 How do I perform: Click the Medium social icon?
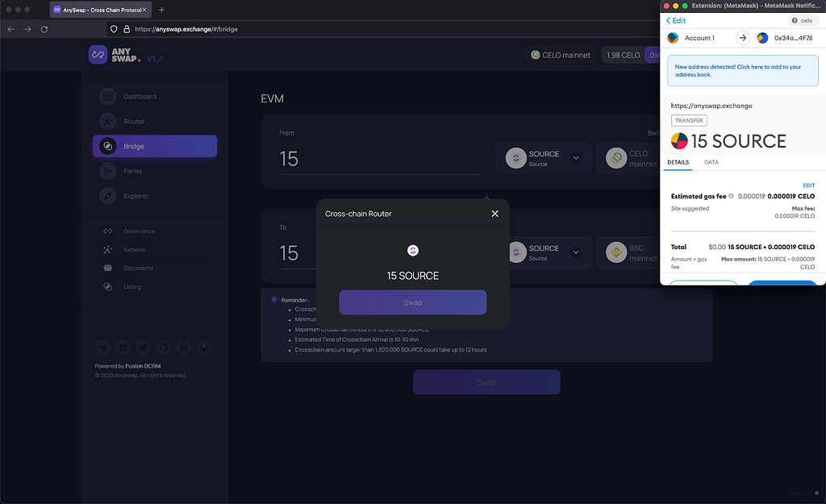pos(123,347)
